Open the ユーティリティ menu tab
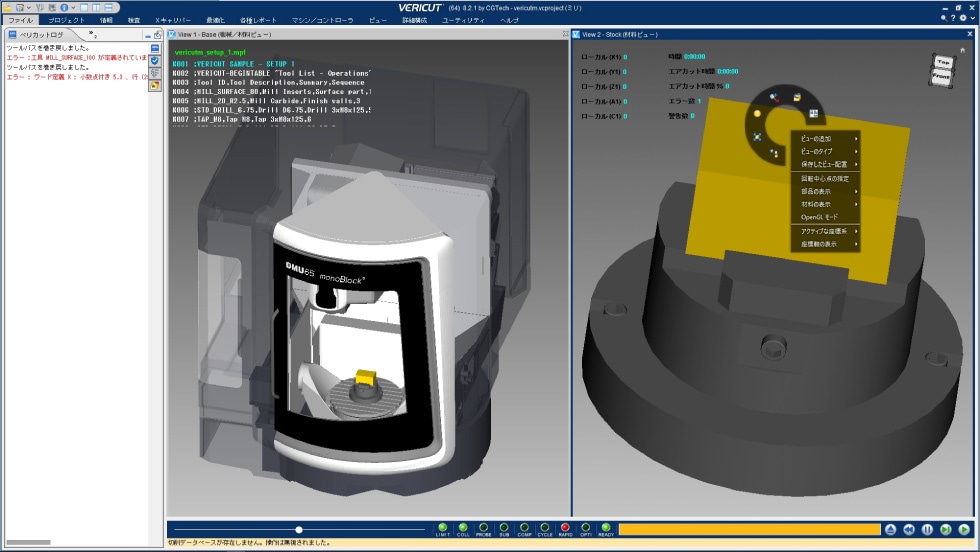 463,20
